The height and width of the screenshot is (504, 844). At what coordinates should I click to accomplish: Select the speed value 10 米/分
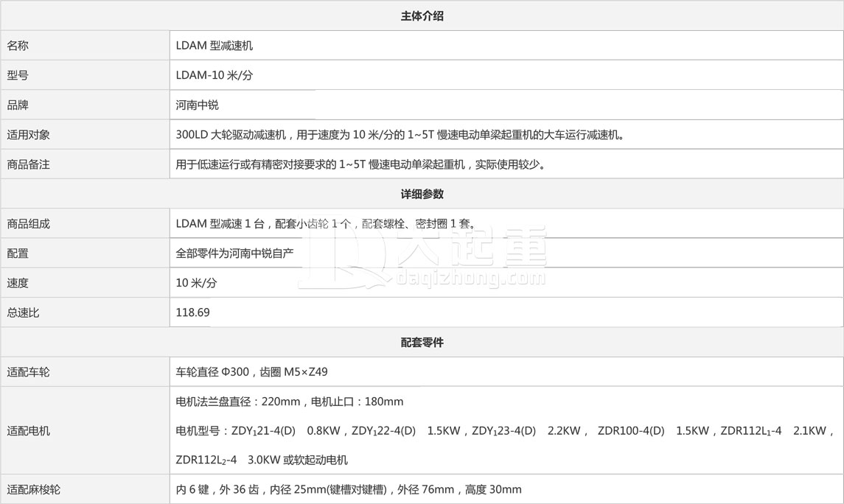[x=197, y=283]
